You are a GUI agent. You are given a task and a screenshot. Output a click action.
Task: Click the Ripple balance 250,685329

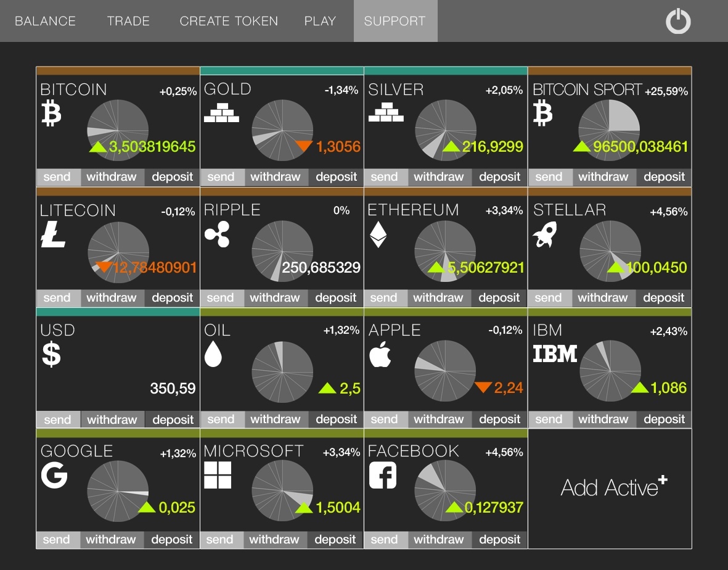point(321,267)
